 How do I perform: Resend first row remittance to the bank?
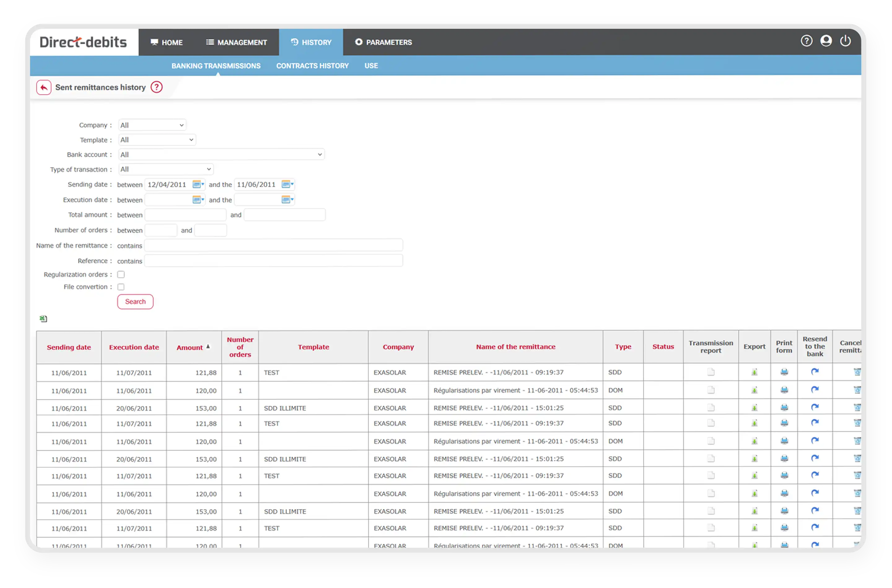815,372
